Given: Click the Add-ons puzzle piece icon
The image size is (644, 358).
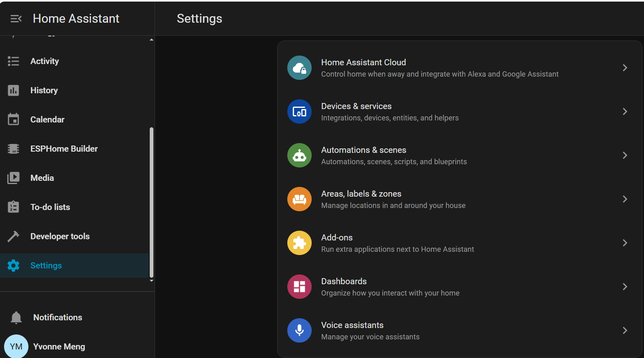Looking at the screenshot, I should (x=299, y=243).
